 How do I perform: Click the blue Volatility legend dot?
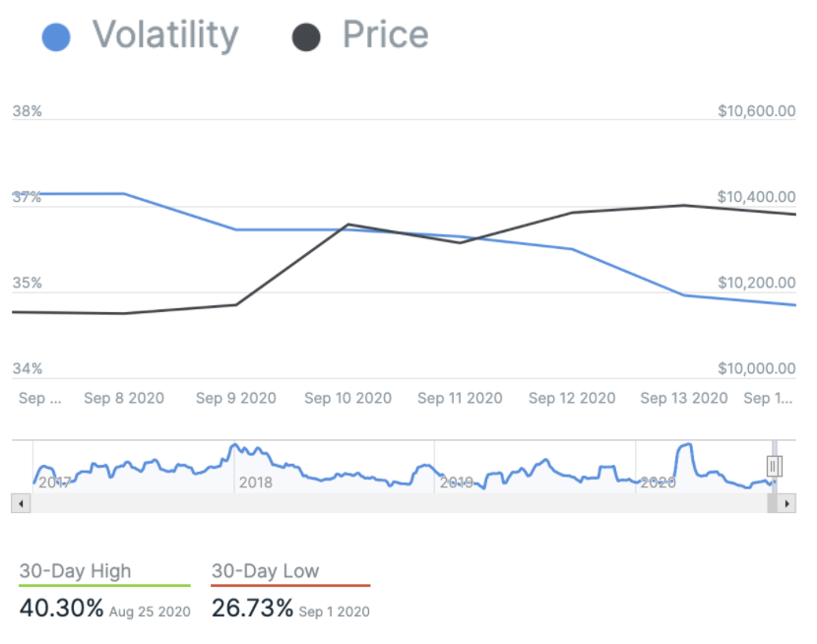click(56, 38)
